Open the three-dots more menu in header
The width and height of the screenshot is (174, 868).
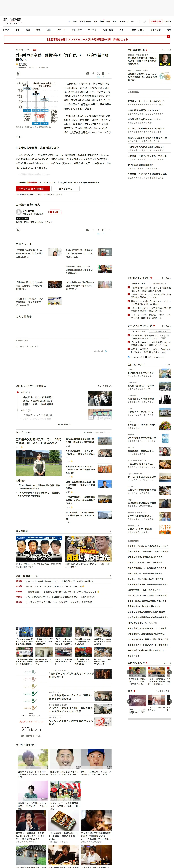click(x=132, y=21)
